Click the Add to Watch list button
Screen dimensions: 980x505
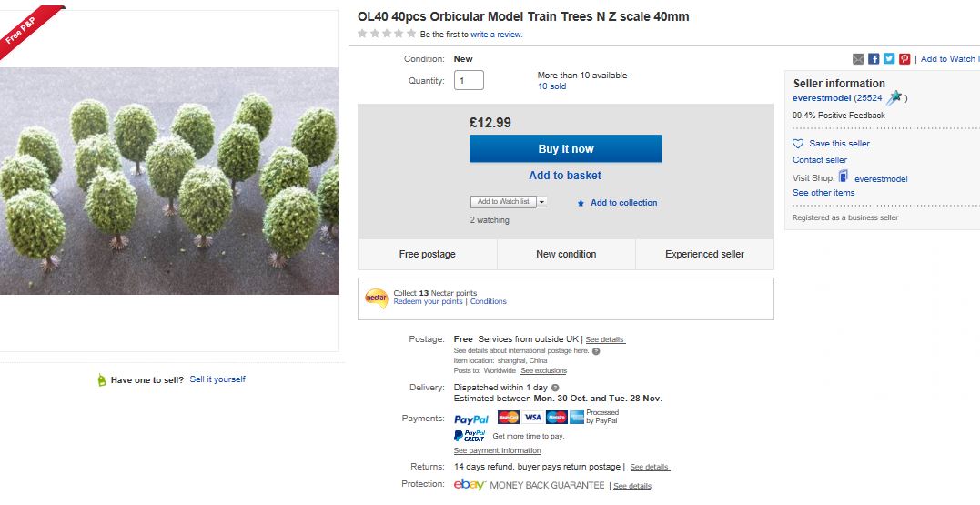[x=502, y=202]
